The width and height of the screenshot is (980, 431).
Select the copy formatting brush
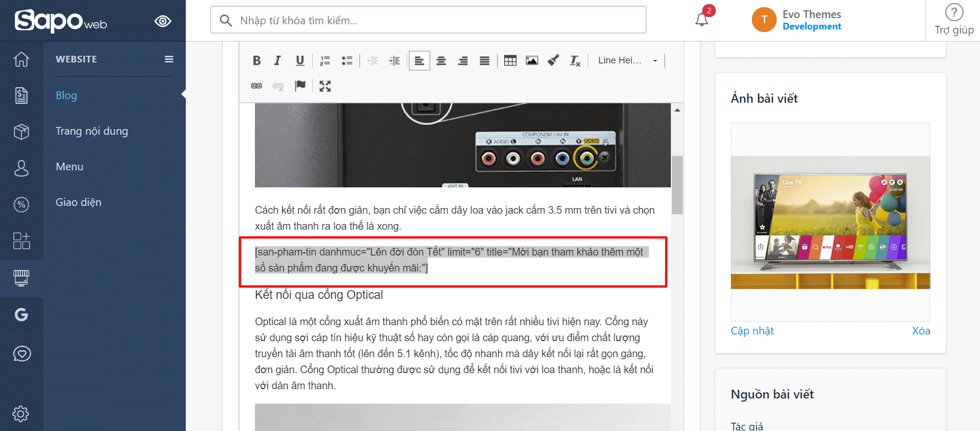(553, 60)
